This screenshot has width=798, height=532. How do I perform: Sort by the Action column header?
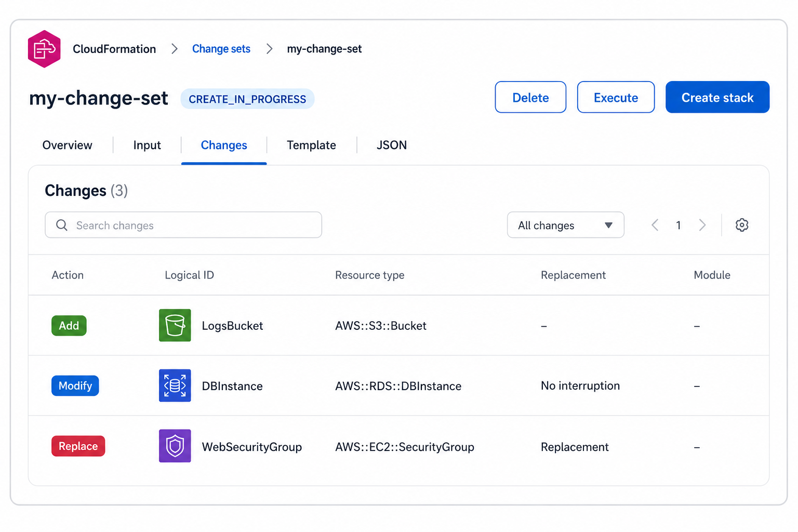(68, 275)
